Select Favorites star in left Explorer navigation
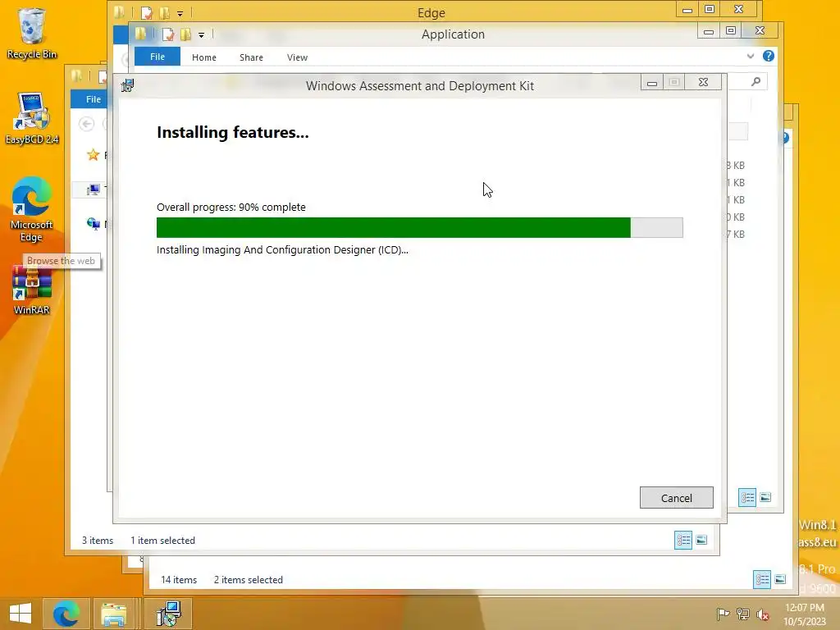Viewport: 840px width, 630px height. click(x=94, y=155)
